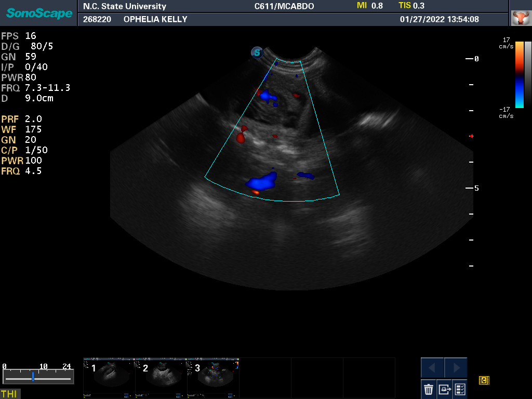
Task: Click the probe orientation S marker
Action: [257, 52]
